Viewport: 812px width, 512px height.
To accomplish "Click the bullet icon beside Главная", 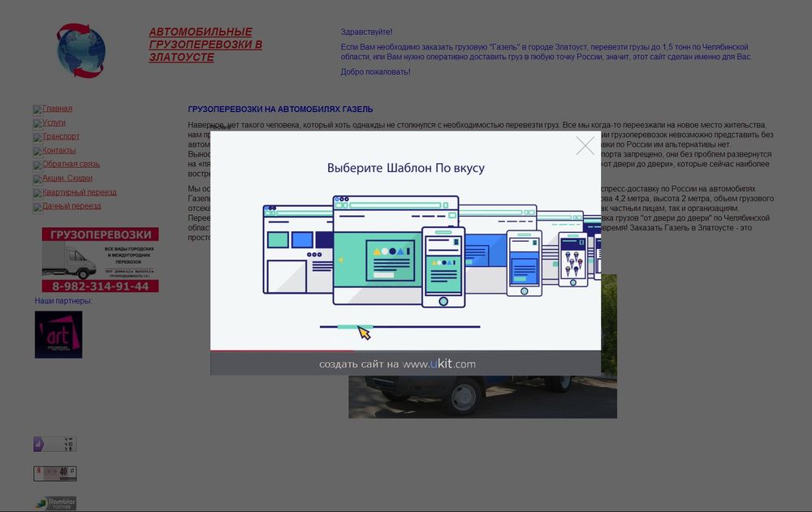I will click(x=38, y=110).
